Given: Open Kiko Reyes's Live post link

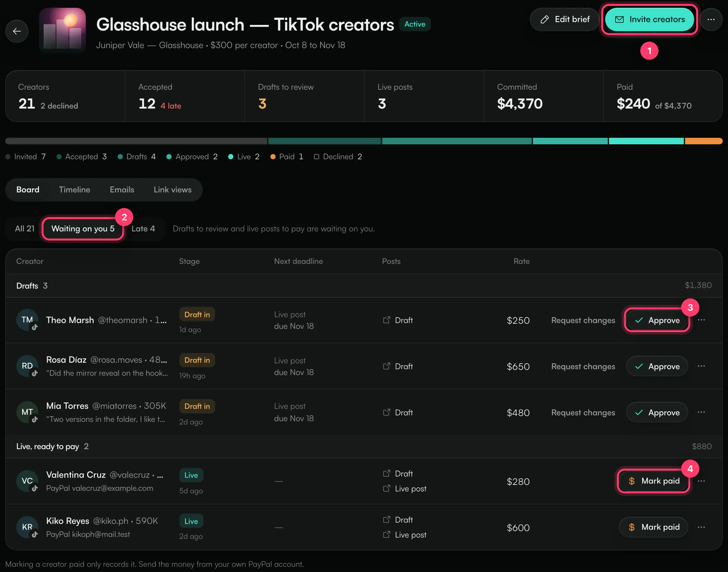Looking at the screenshot, I should click(405, 535).
